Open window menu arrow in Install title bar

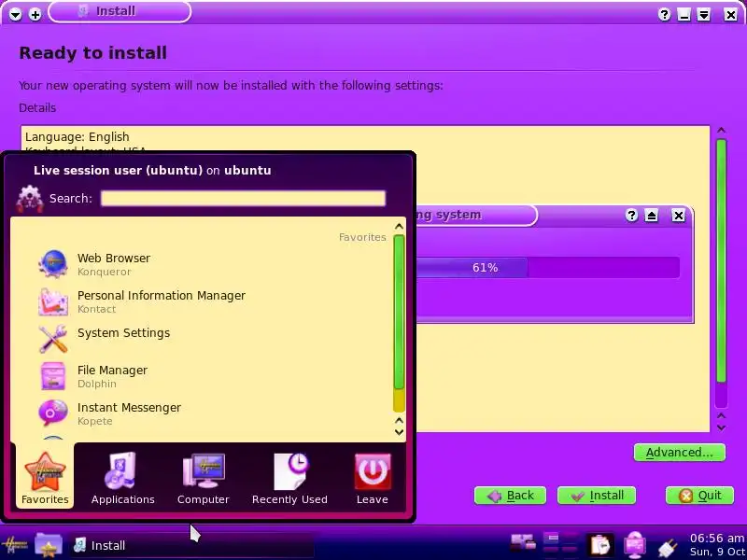coord(15,14)
